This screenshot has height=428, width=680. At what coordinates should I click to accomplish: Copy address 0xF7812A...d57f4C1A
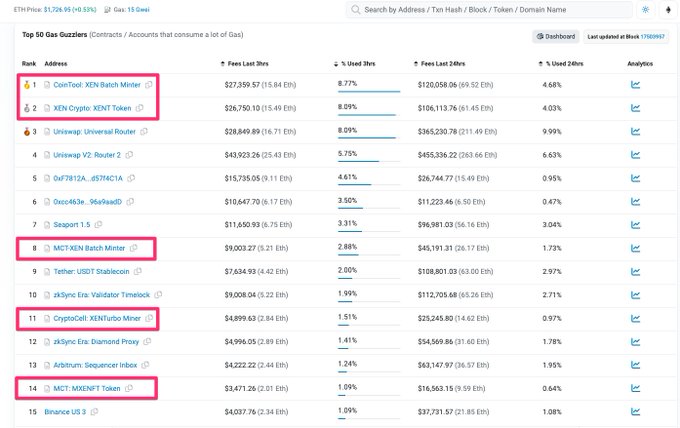tap(131, 178)
